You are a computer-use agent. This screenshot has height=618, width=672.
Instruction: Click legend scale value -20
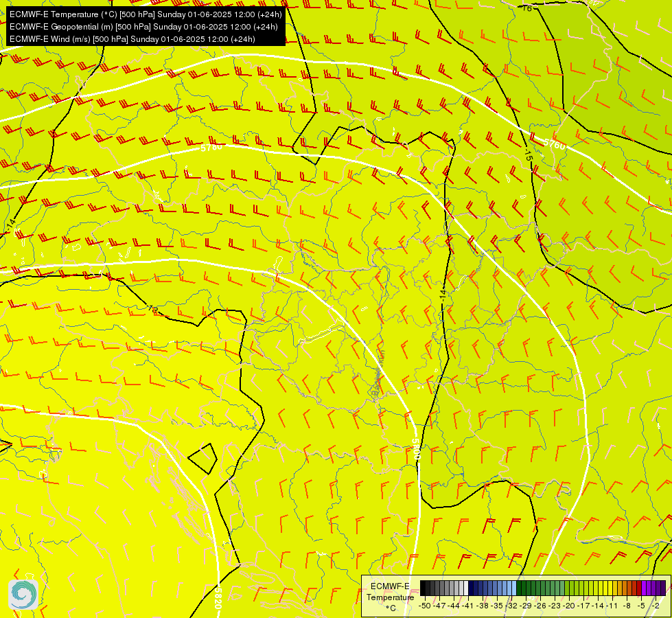click(569, 606)
